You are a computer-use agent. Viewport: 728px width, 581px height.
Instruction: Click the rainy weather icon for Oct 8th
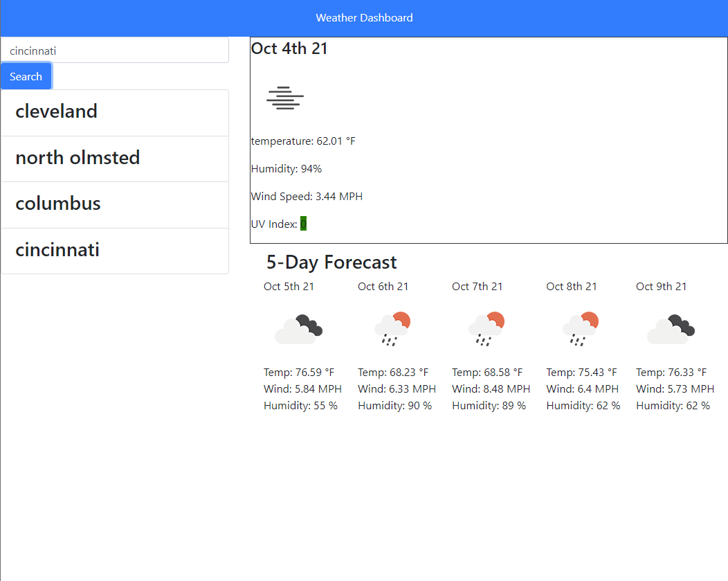[x=581, y=328]
